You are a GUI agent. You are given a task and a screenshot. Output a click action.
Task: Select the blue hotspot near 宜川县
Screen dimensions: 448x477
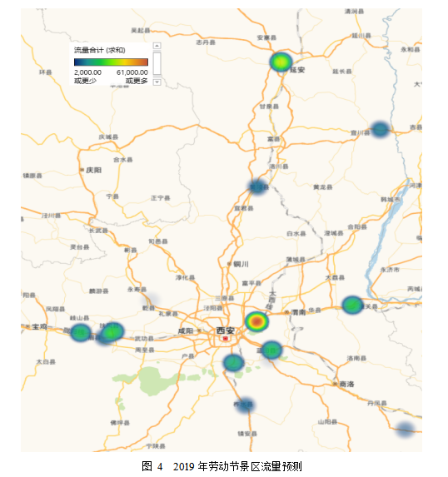coord(380,130)
